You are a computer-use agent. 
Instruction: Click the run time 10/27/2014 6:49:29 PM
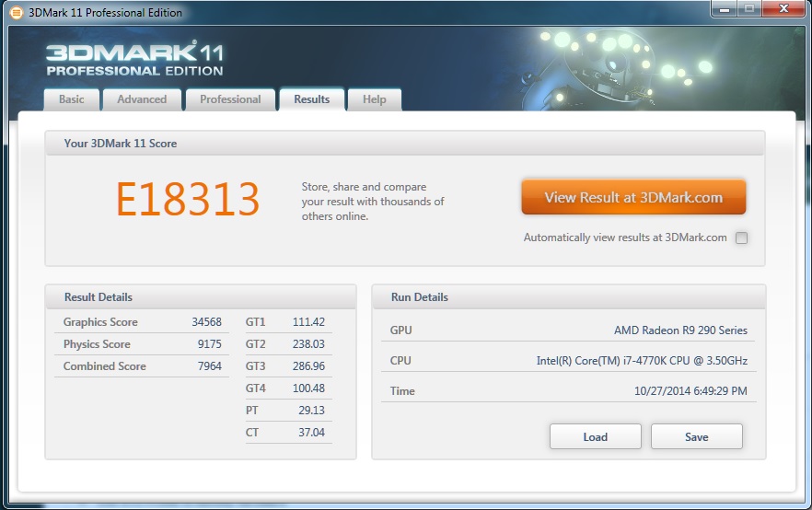click(690, 391)
